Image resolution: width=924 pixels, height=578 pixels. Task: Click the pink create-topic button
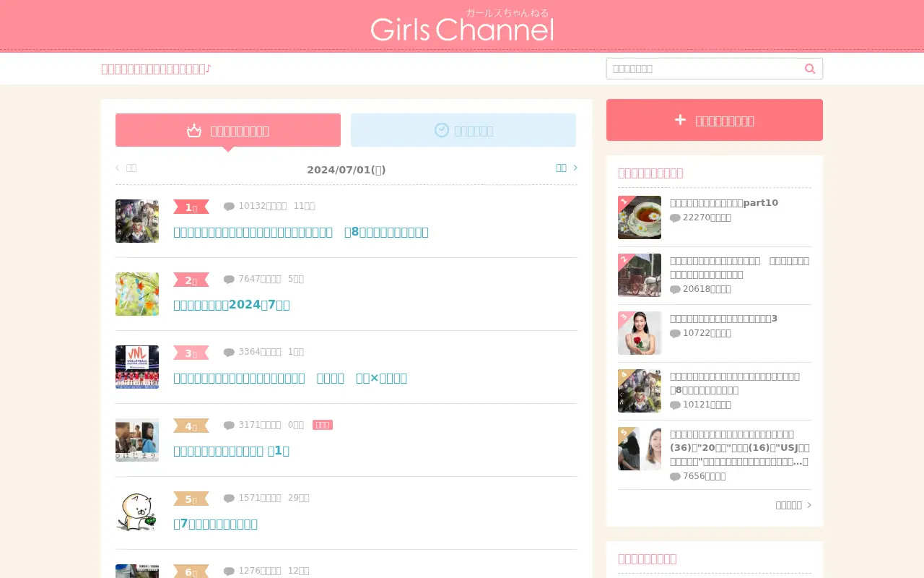pyautogui.click(x=715, y=120)
